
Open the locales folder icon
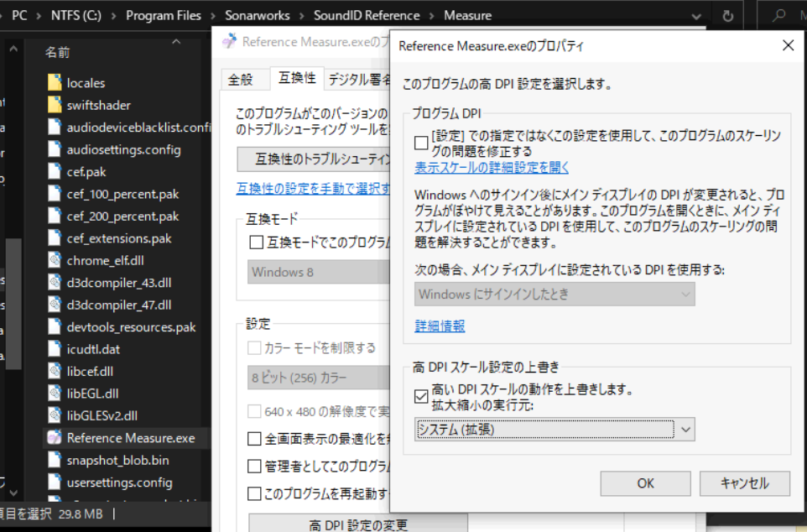(55, 83)
